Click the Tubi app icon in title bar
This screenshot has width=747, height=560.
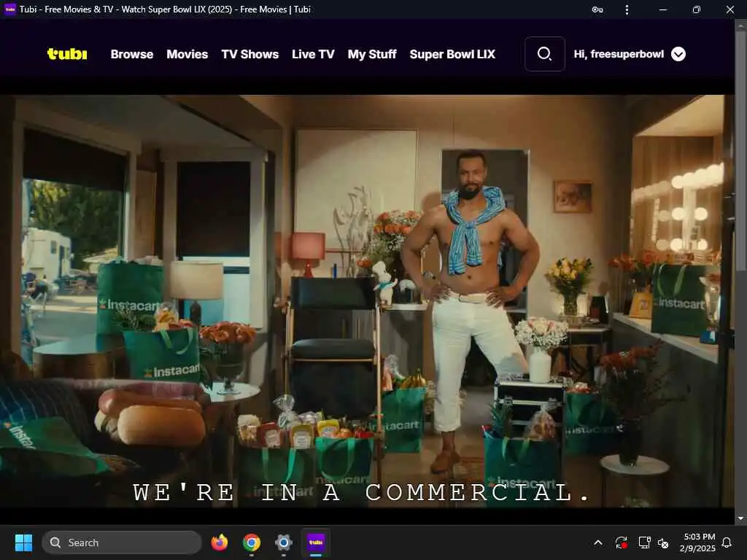(x=10, y=9)
